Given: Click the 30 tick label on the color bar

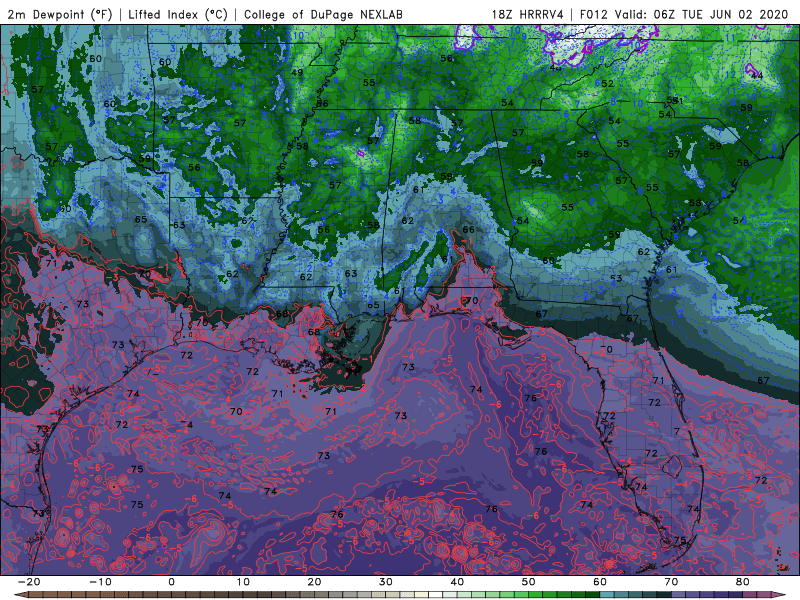Looking at the screenshot, I should coord(386,582).
